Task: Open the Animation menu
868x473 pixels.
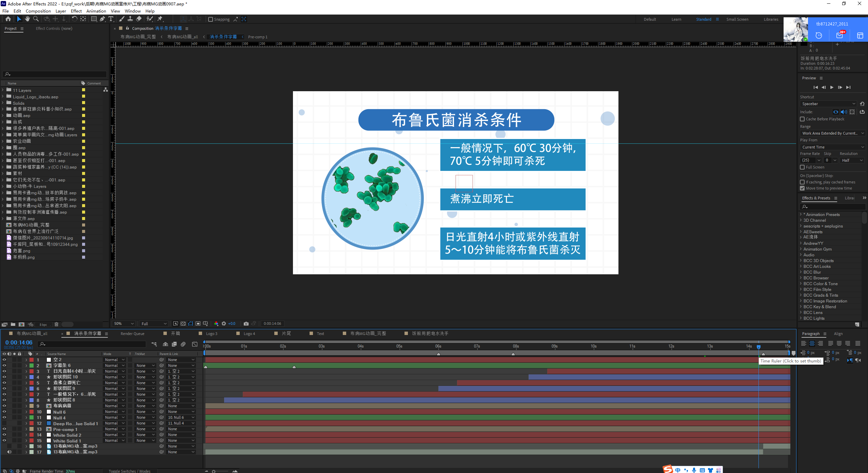Action: coord(96,11)
